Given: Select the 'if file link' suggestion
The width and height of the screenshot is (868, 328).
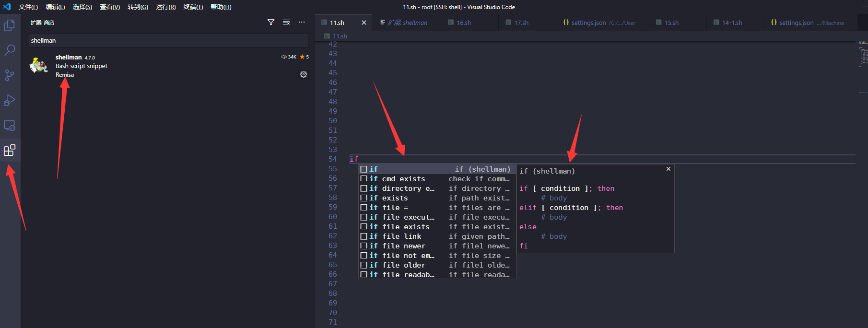Looking at the screenshot, I should (x=437, y=236).
